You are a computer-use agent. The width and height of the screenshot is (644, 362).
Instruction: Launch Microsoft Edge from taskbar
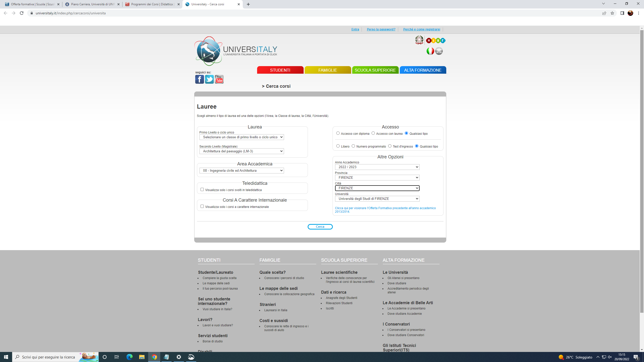[130, 357]
